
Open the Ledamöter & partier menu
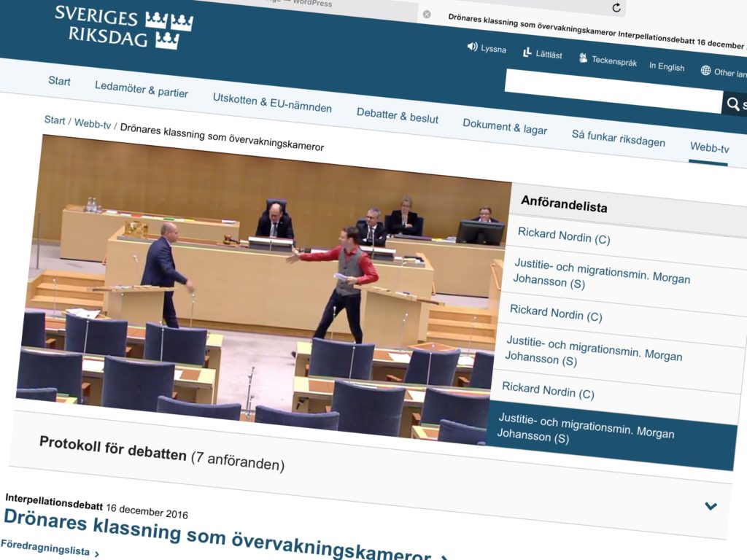coord(142,89)
